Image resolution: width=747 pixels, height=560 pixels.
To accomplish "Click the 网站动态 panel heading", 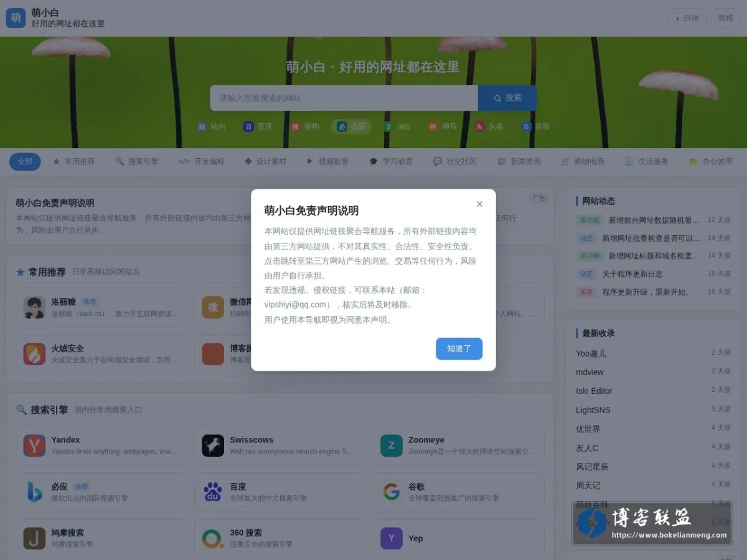I will point(598,201).
